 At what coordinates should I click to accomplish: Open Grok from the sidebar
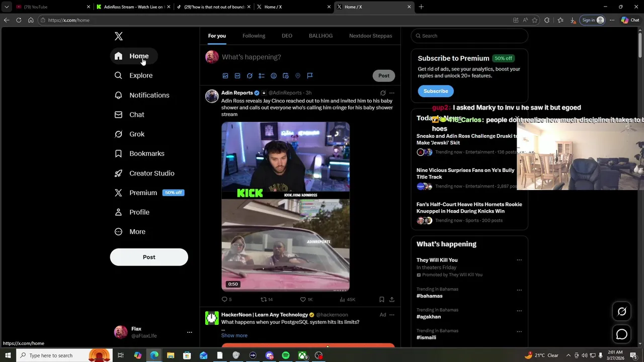pyautogui.click(x=129, y=134)
